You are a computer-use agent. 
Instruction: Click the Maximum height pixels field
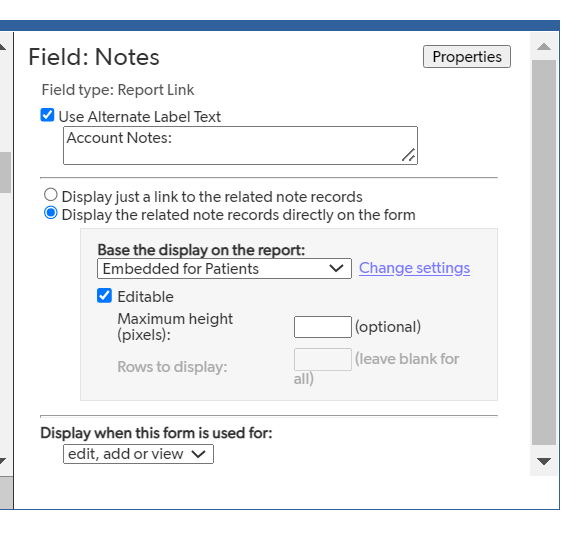pos(323,327)
